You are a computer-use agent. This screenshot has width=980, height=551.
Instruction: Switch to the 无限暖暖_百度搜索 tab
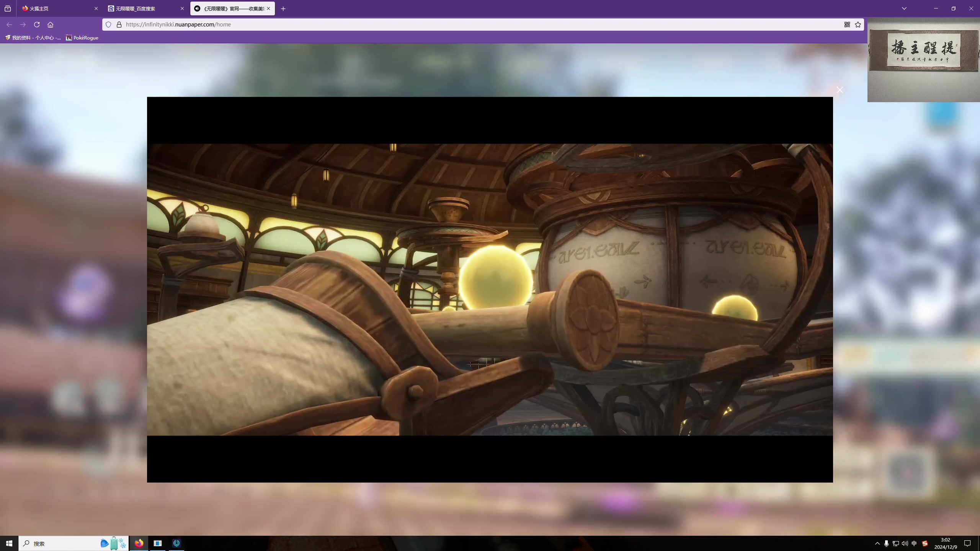(x=145, y=8)
